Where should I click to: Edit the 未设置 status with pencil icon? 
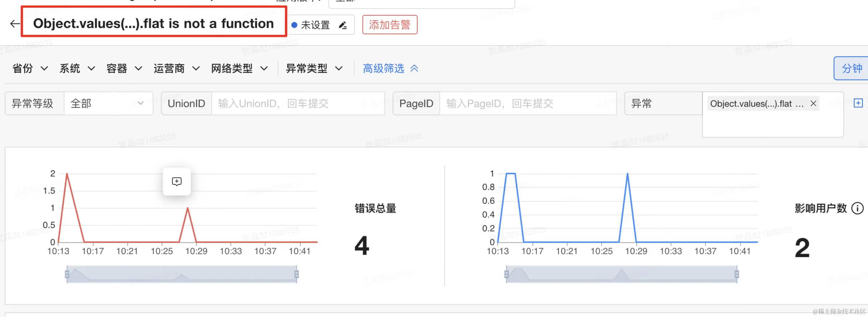(x=343, y=25)
